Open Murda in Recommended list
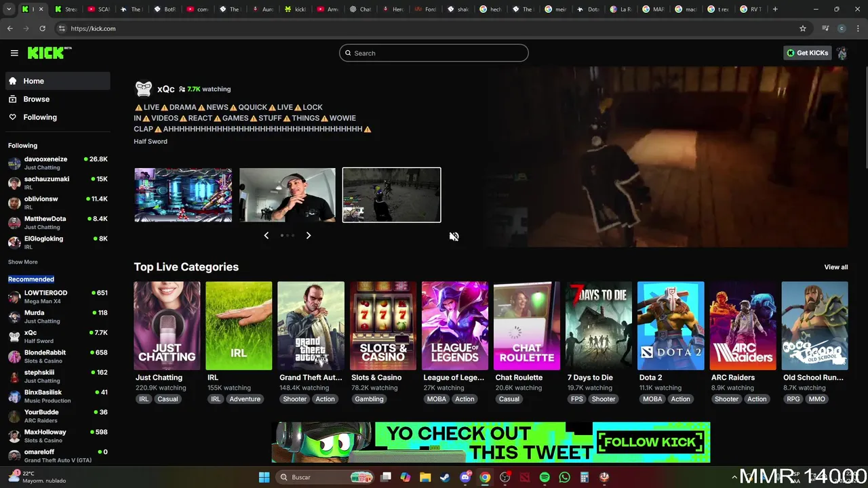868x488 pixels. coord(58,317)
